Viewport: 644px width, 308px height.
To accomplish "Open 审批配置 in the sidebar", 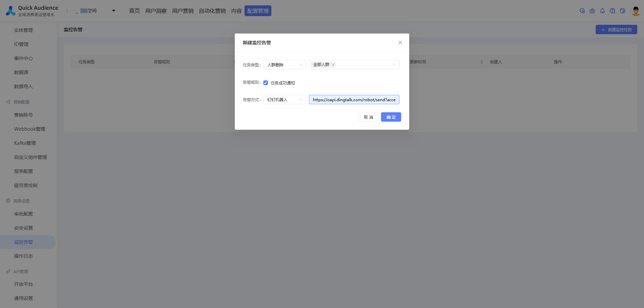I will (x=23, y=214).
